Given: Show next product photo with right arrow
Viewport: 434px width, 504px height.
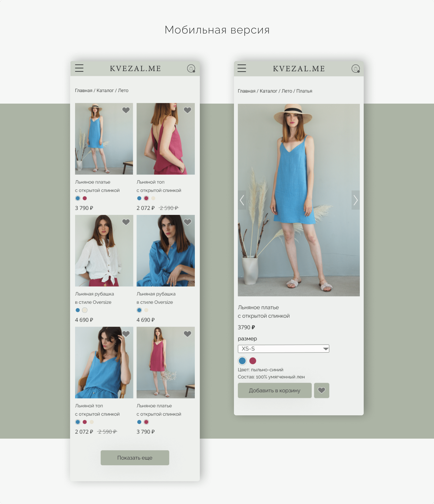Looking at the screenshot, I should point(356,200).
